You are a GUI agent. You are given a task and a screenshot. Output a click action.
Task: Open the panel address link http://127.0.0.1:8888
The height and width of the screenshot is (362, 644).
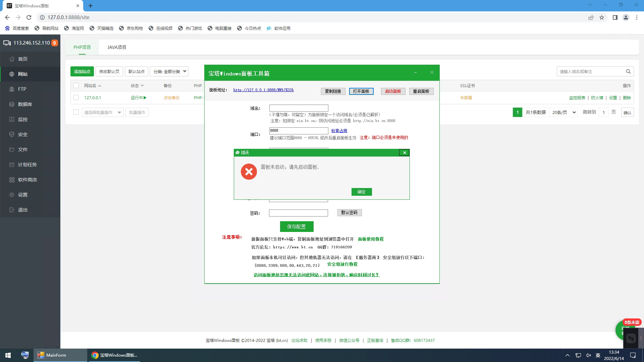(264, 90)
